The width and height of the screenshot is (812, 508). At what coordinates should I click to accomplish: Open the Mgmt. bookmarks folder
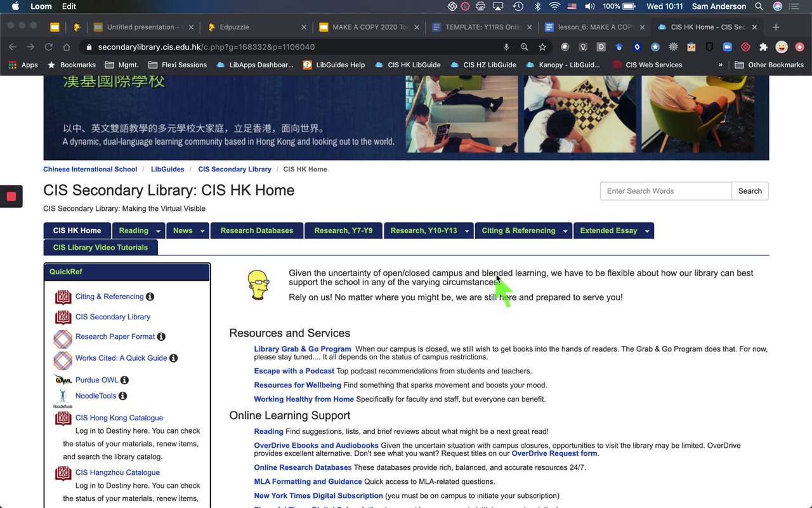click(121, 65)
